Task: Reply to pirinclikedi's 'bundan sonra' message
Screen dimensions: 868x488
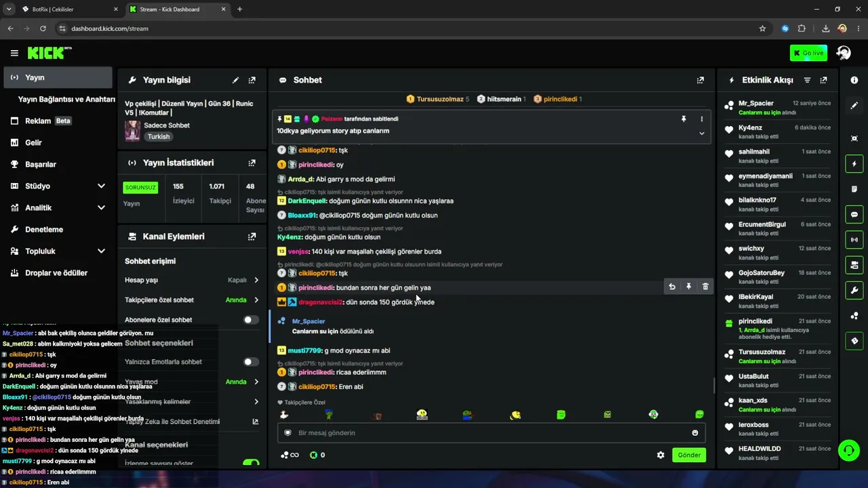Action: pos(672,287)
